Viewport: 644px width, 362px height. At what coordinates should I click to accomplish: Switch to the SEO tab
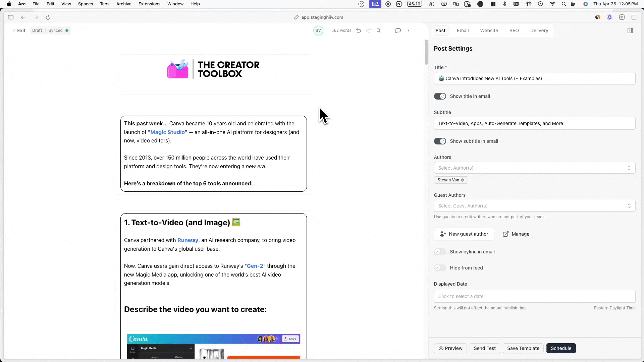click(514, 31)
